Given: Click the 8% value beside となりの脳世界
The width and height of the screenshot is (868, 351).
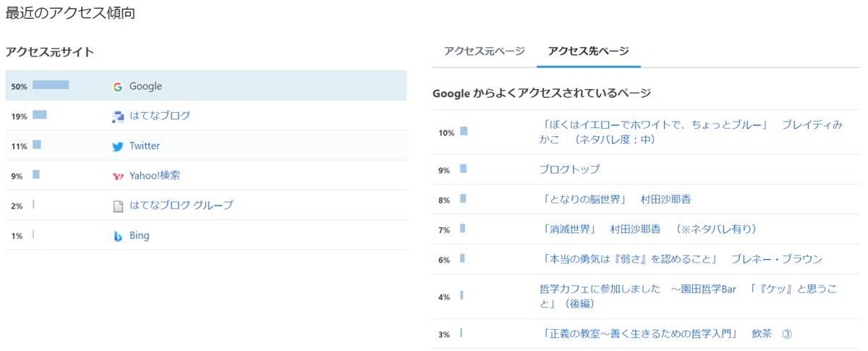Looking at the screenshot, I should [444, 200].
